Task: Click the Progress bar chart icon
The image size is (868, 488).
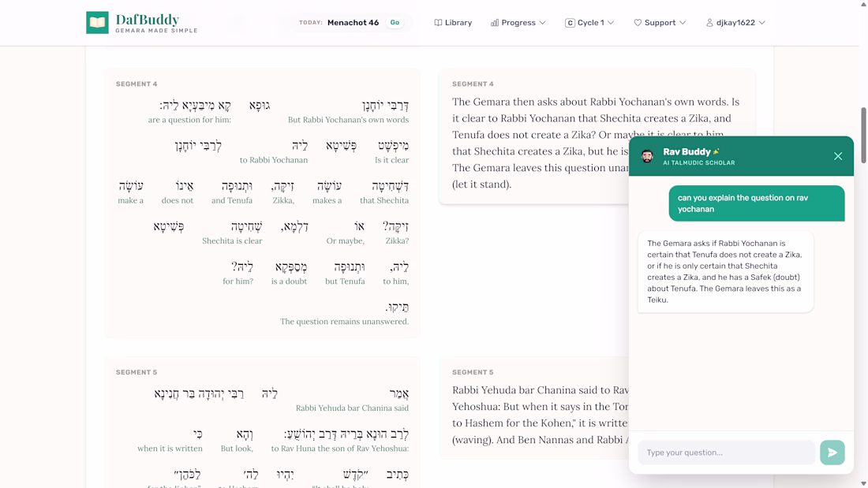Action: pos(495,23)
